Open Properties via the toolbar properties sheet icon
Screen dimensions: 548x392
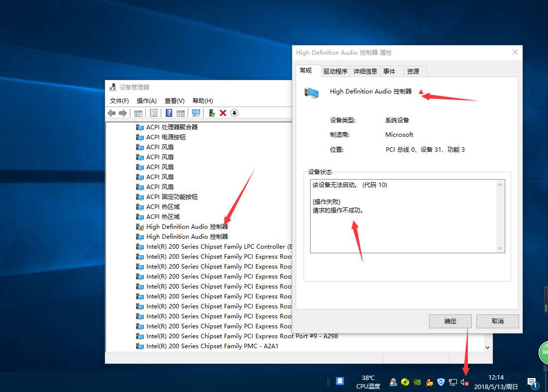pos(153,113)
